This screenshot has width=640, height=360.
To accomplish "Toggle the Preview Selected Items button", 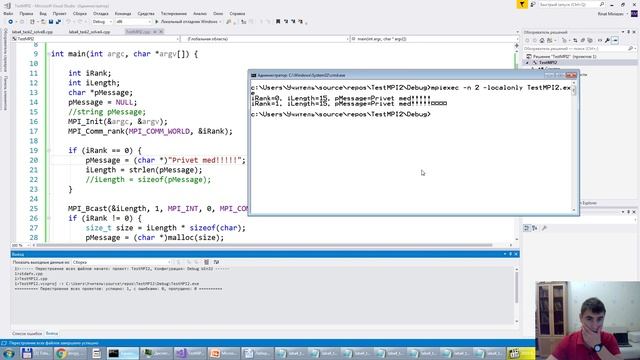I will [x=616, y=40].
